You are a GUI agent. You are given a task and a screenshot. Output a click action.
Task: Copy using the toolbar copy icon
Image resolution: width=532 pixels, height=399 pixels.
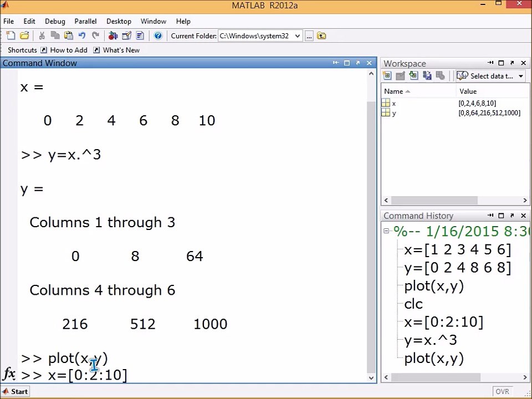55,35
